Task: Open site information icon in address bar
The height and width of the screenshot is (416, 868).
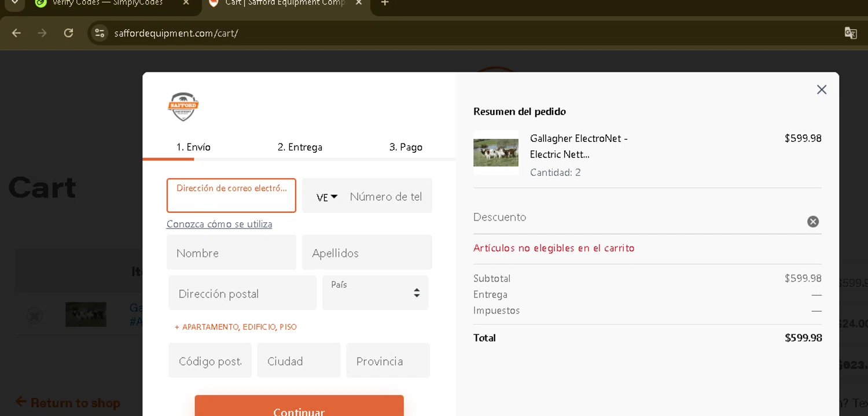Action: pos(100,33)
